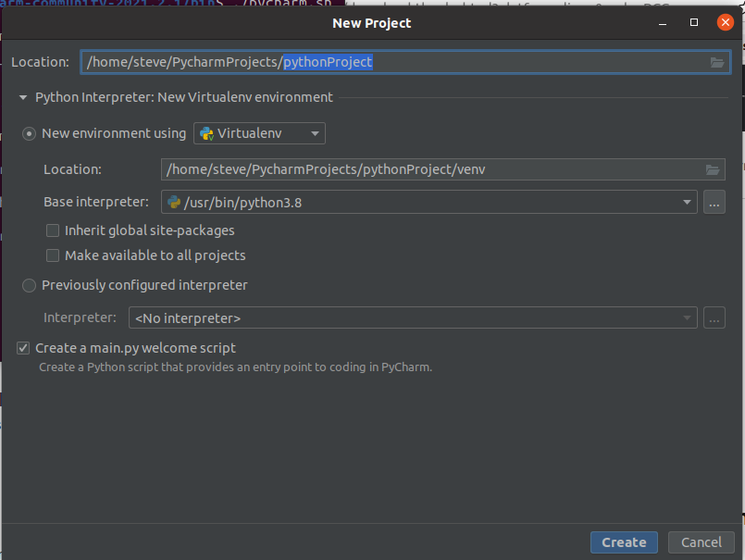Click the Virtualenv Python icon
Image resolution: width=745 pixels, height=560 pixels.
coord(206,133)
